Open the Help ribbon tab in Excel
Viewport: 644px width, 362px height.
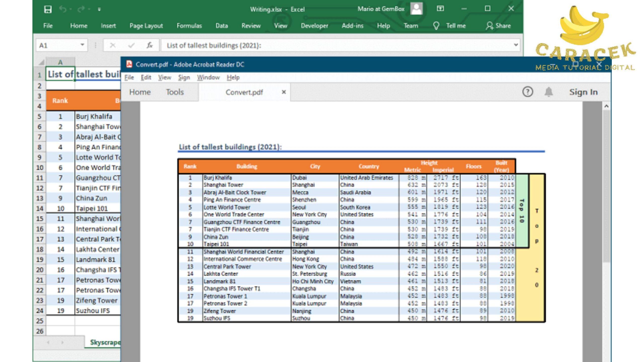383,26
